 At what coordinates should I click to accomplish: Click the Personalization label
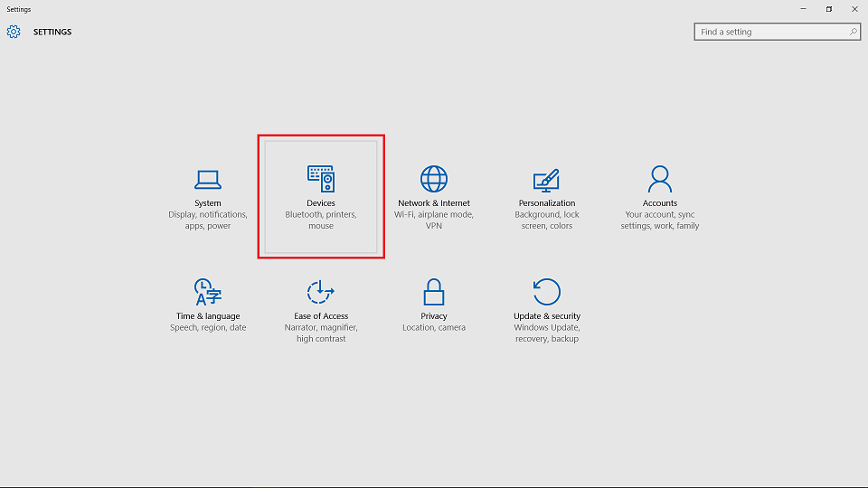547,203
